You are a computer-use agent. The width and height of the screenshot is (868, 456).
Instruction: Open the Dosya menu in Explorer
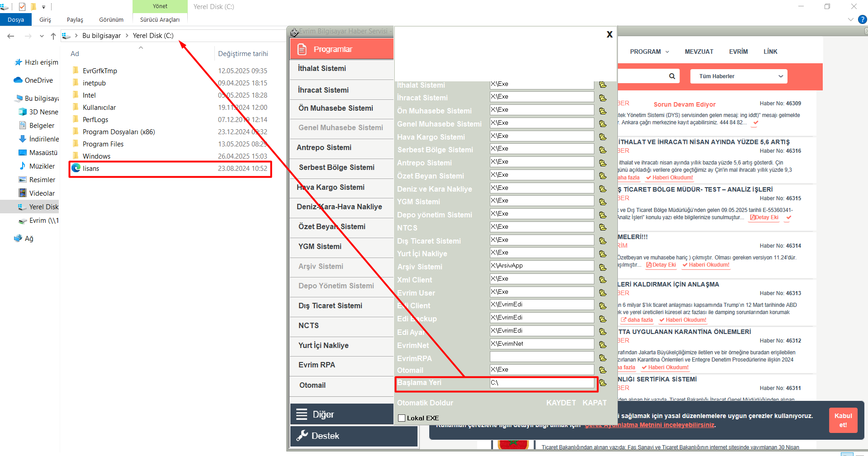coord(16,19)
